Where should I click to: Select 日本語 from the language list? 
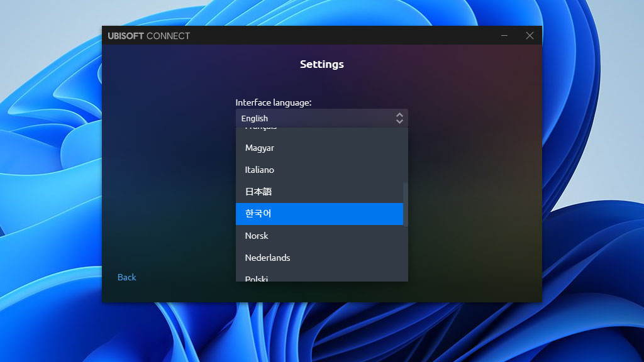[319, 192]
